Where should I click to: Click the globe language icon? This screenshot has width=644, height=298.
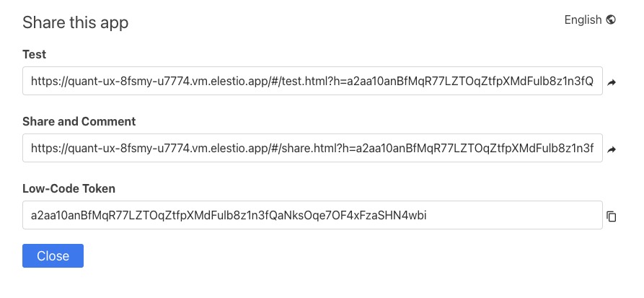click(x=612, y=20)
